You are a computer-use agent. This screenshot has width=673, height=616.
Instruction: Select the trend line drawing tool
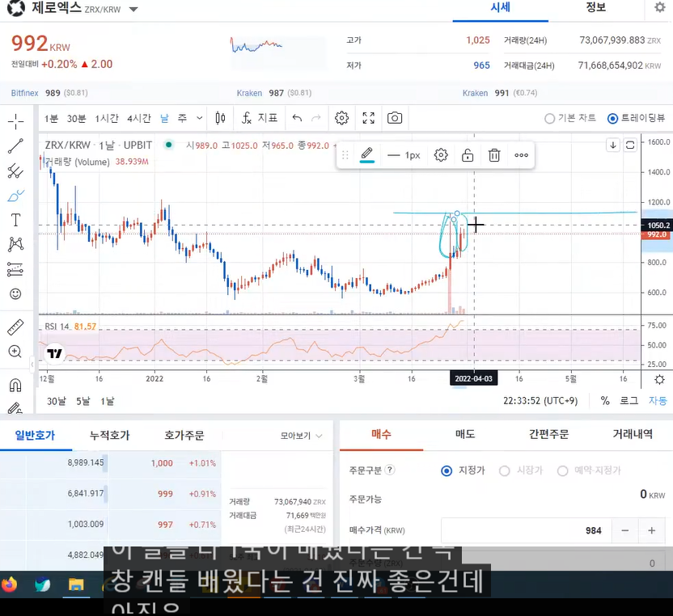click(15, 146)
